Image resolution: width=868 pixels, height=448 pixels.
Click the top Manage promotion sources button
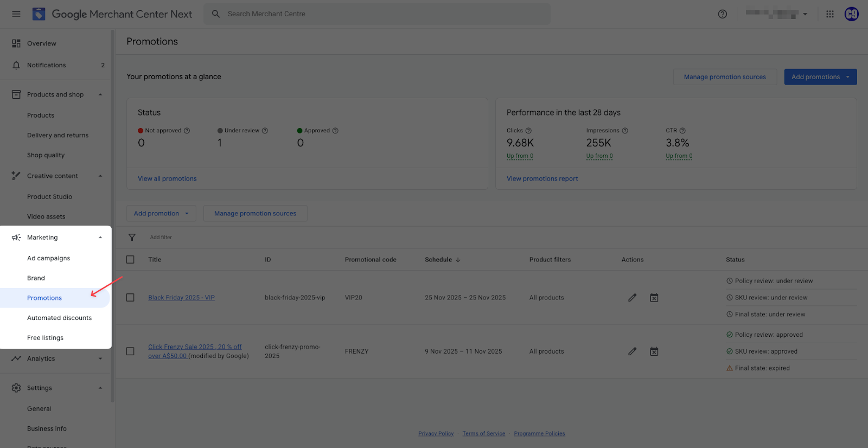724,77
